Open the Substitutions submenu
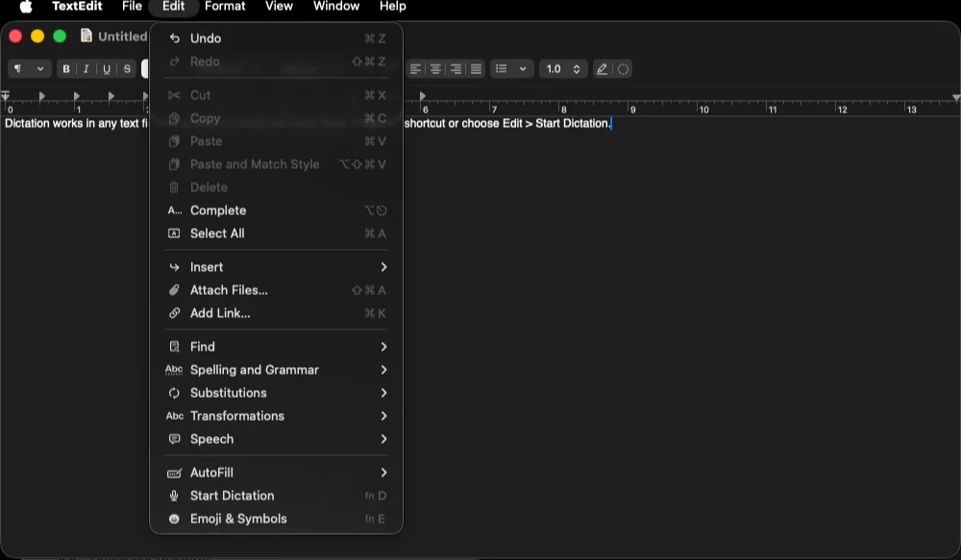Viewport: 961px width, 560px height. 276,393
